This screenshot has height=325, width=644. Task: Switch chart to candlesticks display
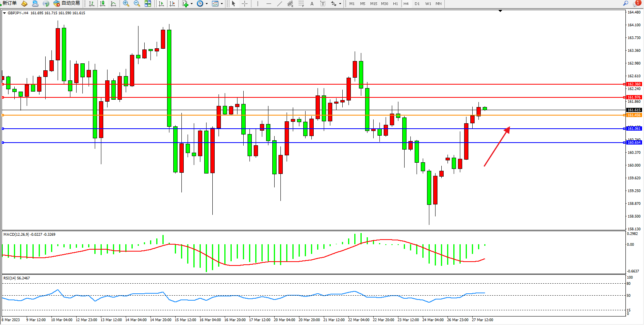[x=102, y=4]
